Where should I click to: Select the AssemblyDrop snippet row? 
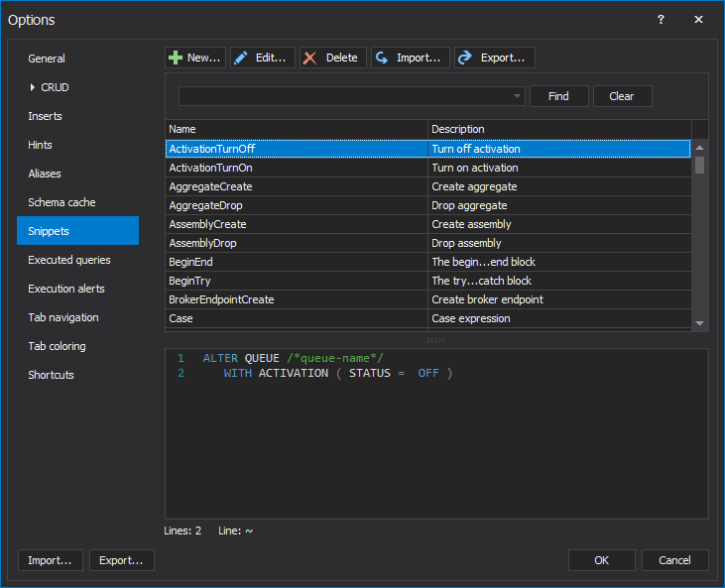[x=428, y=243]
